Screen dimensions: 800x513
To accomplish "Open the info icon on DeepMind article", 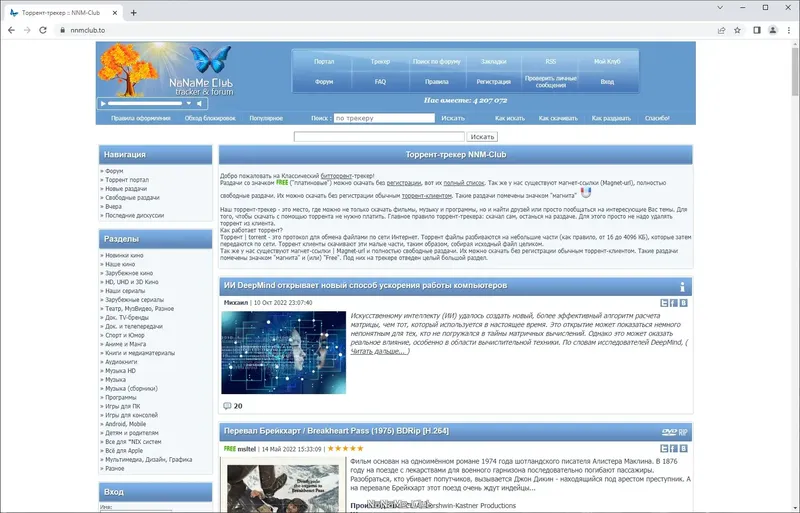I will pyautogui.click(x=682, y=287).
